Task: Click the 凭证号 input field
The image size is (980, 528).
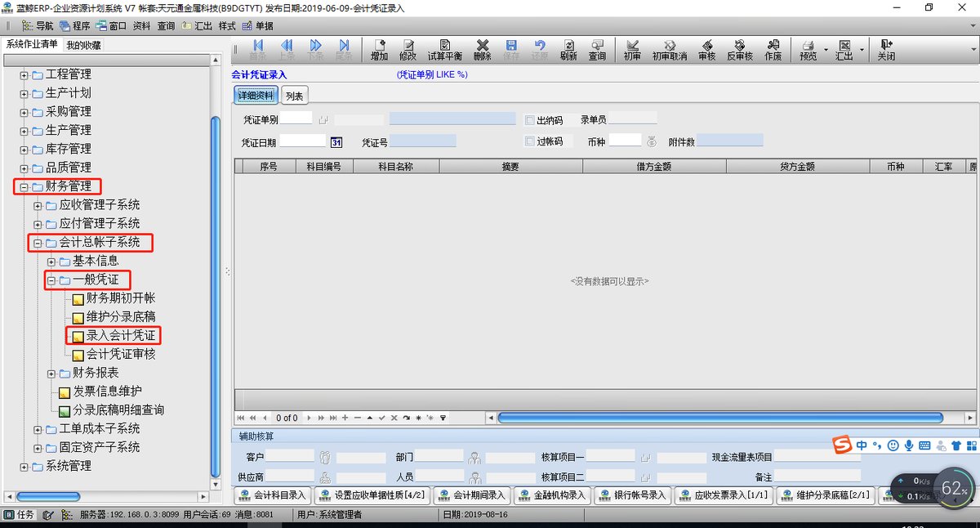Action: coord(423,141)
